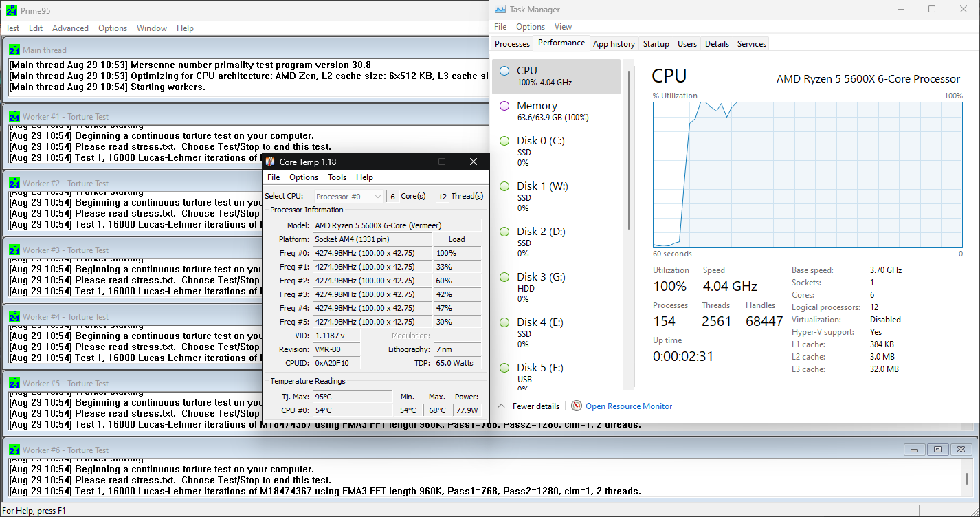Click the CPU % Utilization graph
Image resolution: width=980 pixels, height=517 pixels.
pyautogui.click(x=808, y=174)
